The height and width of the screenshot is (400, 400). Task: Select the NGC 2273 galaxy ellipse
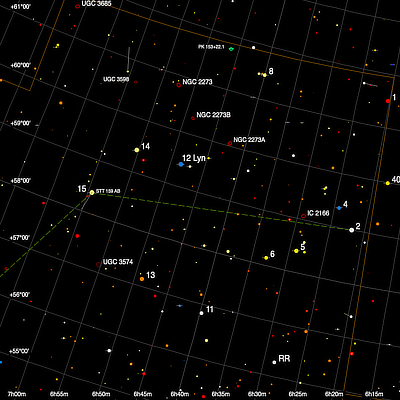[179, 85]
